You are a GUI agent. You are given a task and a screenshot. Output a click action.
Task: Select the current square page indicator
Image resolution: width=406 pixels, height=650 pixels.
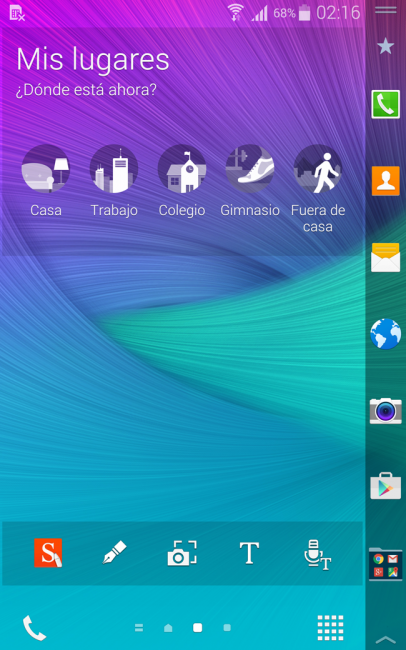point(197,628)
